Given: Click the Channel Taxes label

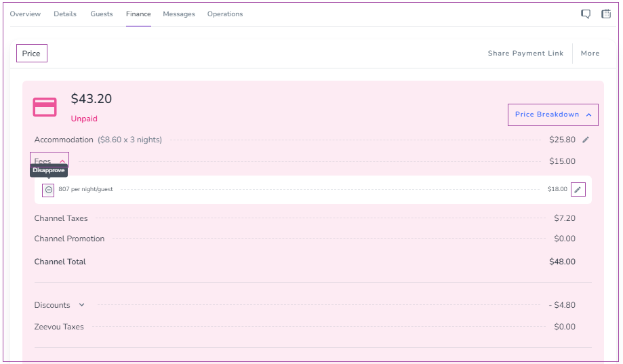Looking at the screenshot, I should (61, 218).
